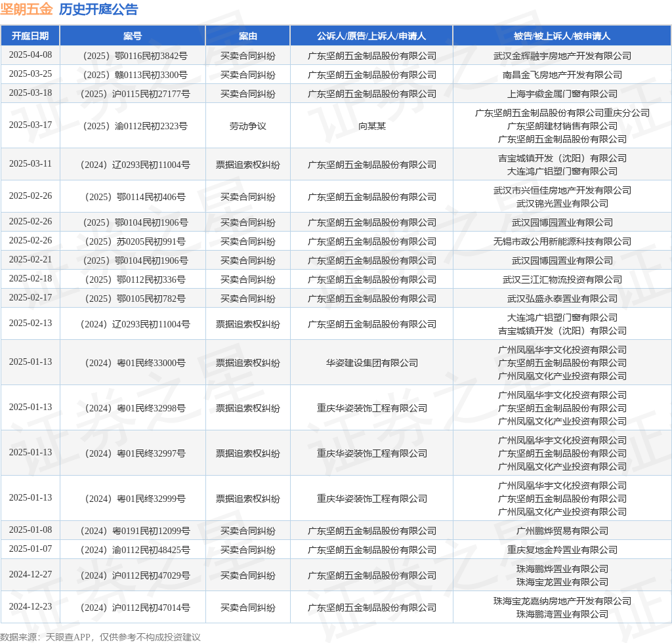Image resolution: width=672 pixels, height=643 pixels.
Task: Select date cell 2025-02-21
Action: (30, 260)
